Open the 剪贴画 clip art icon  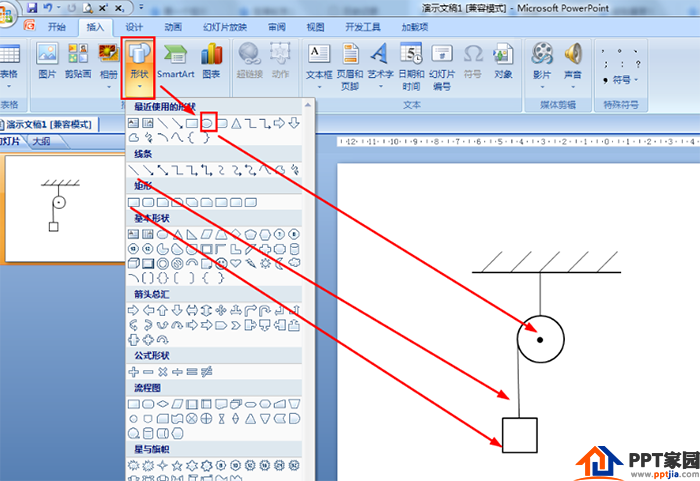78,62
